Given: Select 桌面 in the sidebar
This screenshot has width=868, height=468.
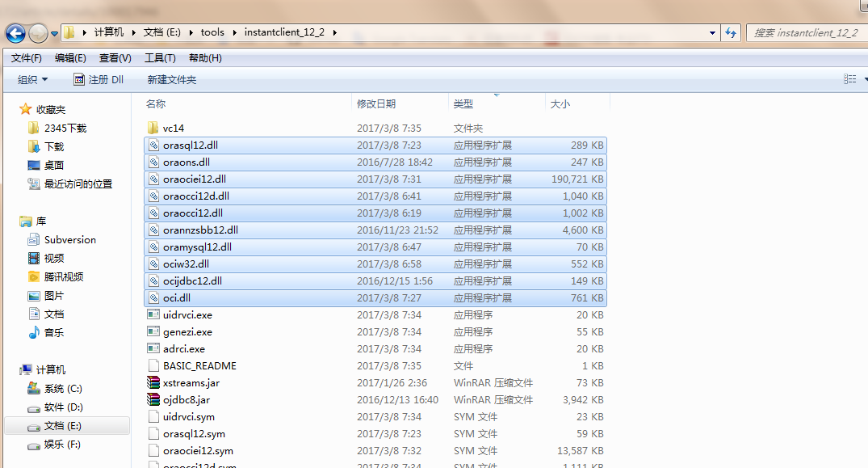Looking at the screenshot, I should pos(46,165).
